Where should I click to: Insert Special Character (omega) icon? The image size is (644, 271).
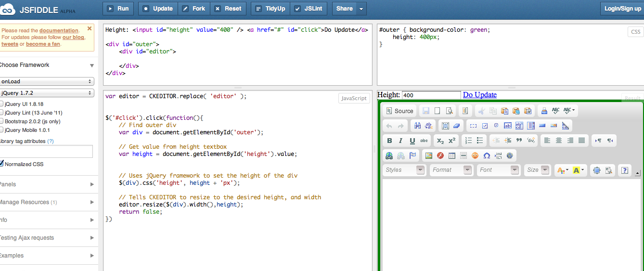(x=487, y=155)
